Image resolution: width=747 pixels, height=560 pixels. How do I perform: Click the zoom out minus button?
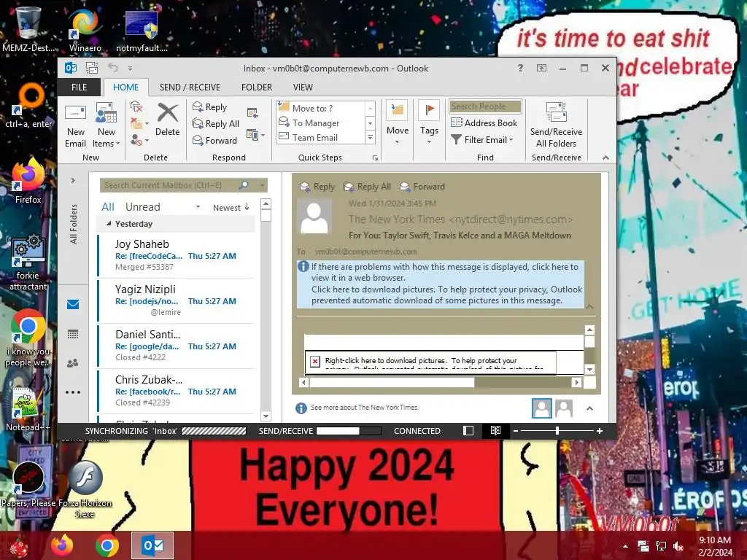516,430
